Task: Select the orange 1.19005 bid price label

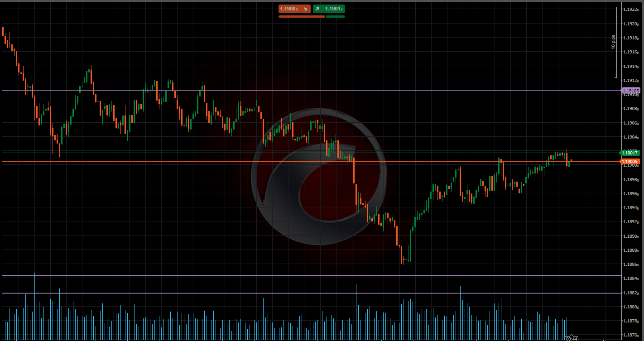Action: (630, 161)
